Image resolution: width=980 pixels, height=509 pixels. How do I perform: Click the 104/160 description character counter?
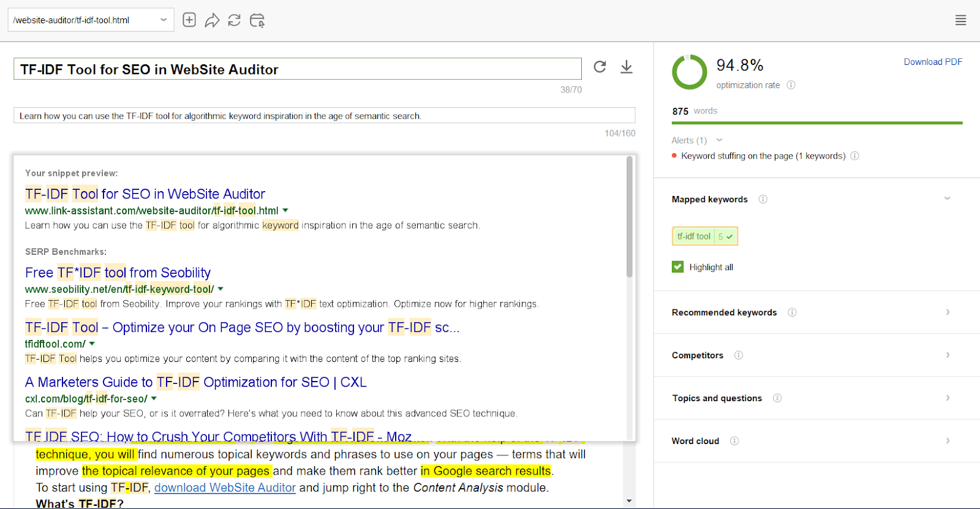(620, 133)
